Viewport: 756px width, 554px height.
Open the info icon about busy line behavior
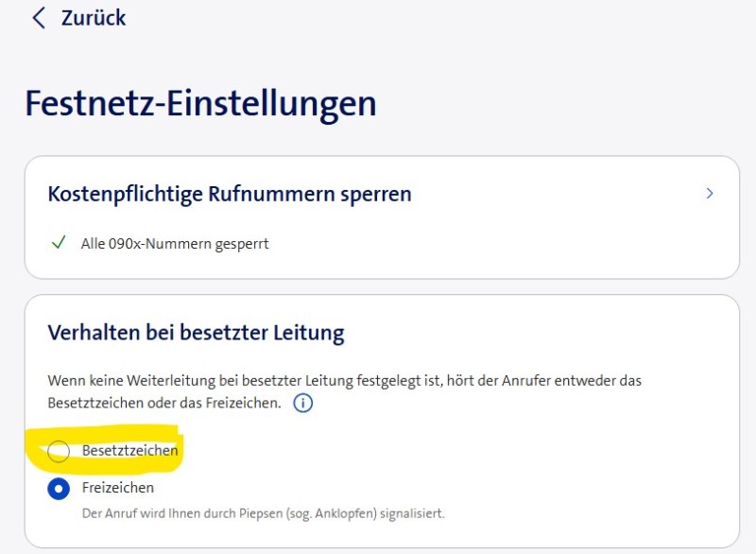click(x=302, y=404)
